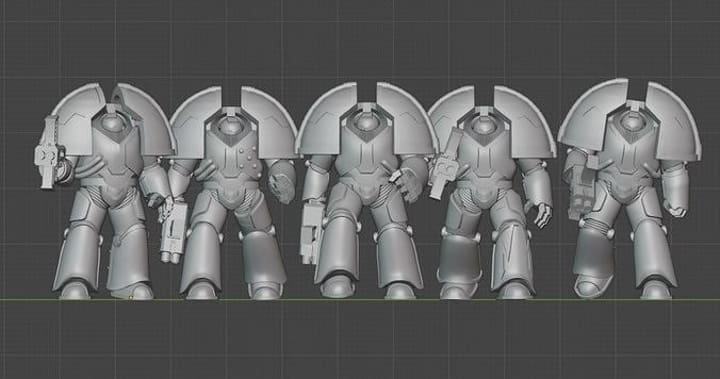This screenshot has height=379, width=720.
Task: Click the green horizontal axis line
Action: pyautogui.click(x=360, y=300)
